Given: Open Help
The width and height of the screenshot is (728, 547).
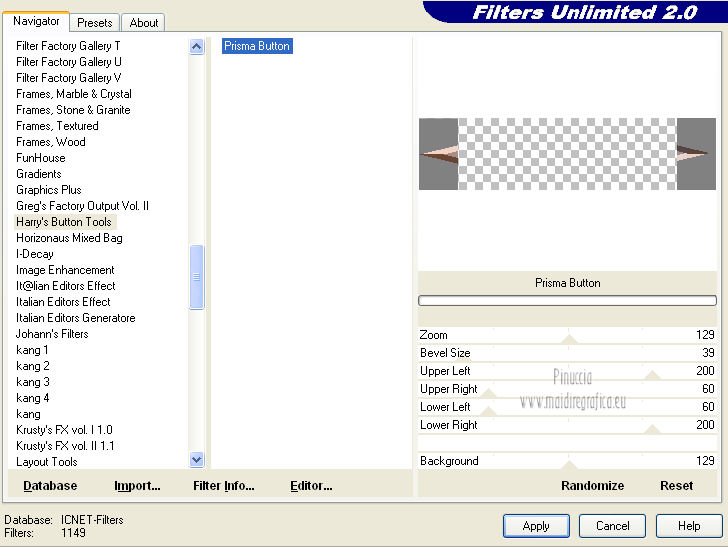Looking at the screenshot, I should (x=689, y=526).
